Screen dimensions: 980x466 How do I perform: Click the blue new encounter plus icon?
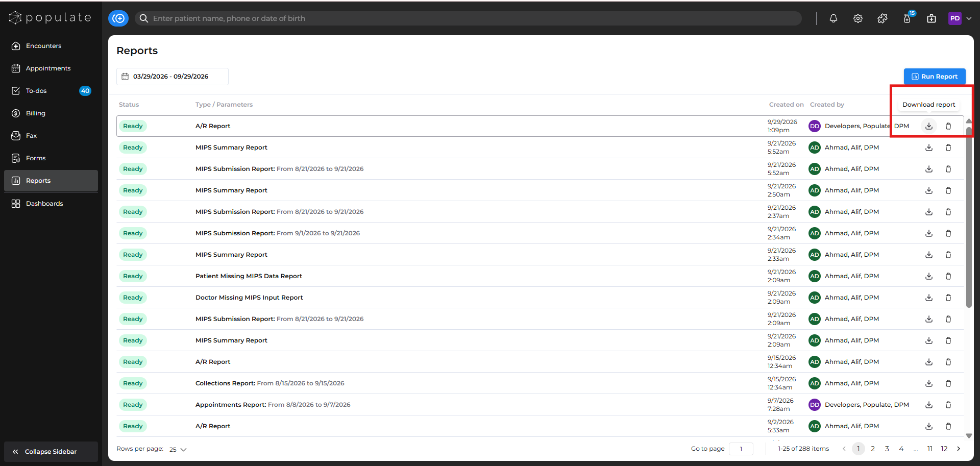[118, 18]
